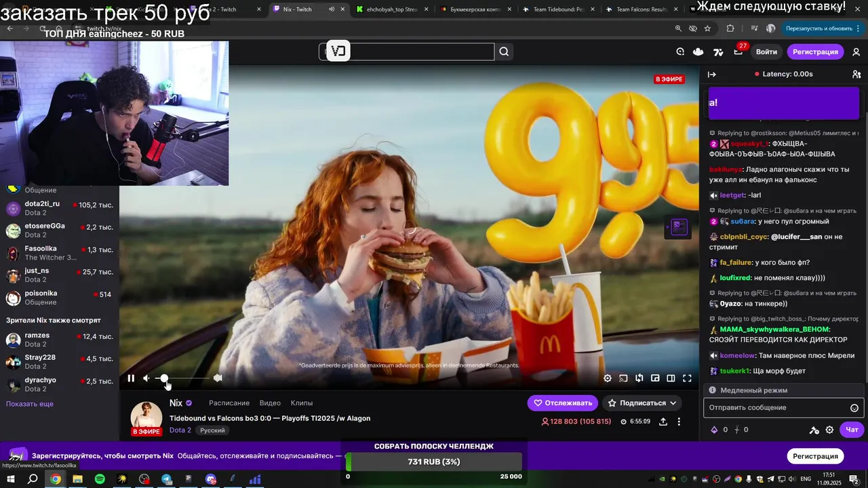Open poisonika channel in sidebar

click(60, 298)
